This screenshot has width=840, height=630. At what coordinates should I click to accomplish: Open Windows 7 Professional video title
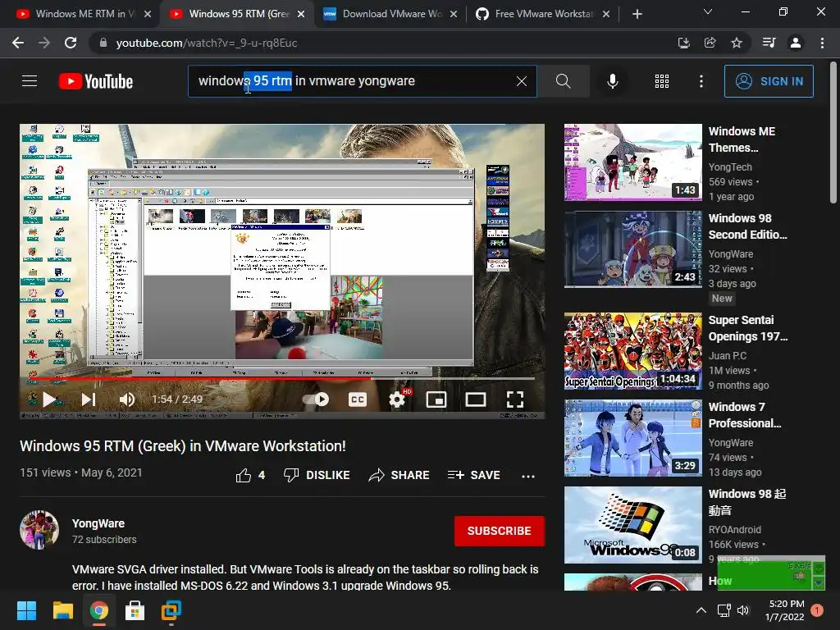coord(745,414)
